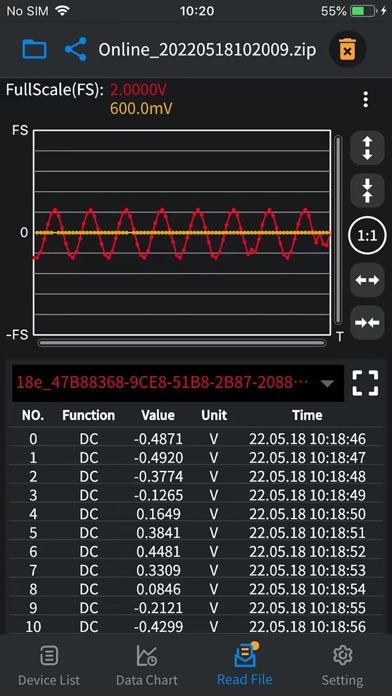Switch to the Device List tab
The height and width of the screenshot is (696, 392).
click(49, 666)
